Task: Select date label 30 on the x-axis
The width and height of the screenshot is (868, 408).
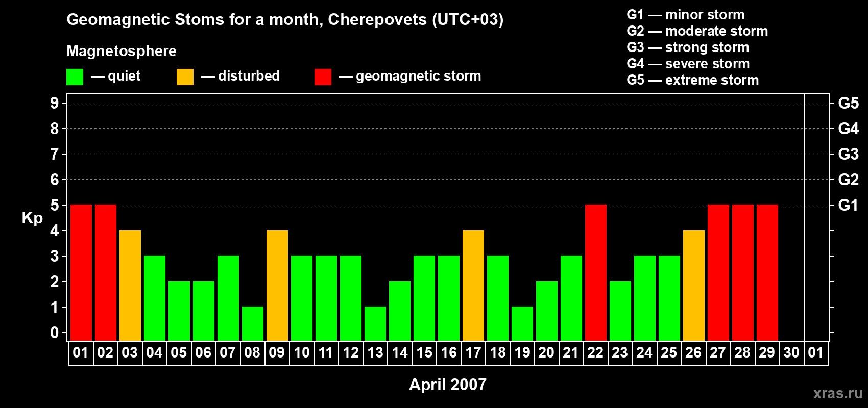Action: click(791, 353)
